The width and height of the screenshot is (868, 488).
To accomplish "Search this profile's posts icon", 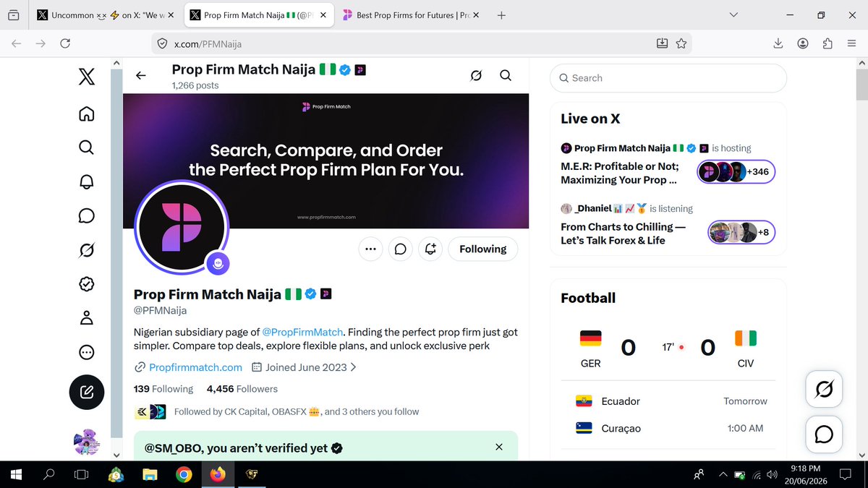I will click(x=506, y=75).
